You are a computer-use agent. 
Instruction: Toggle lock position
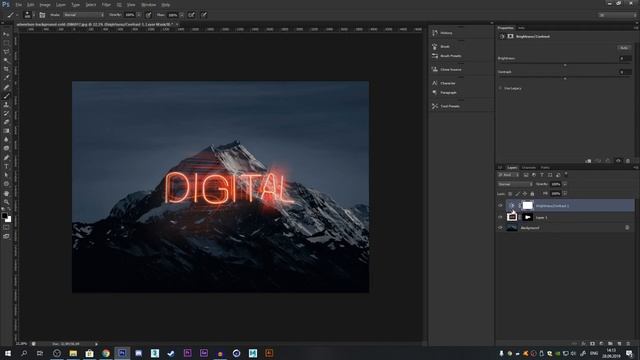click(x=524, y=193)
